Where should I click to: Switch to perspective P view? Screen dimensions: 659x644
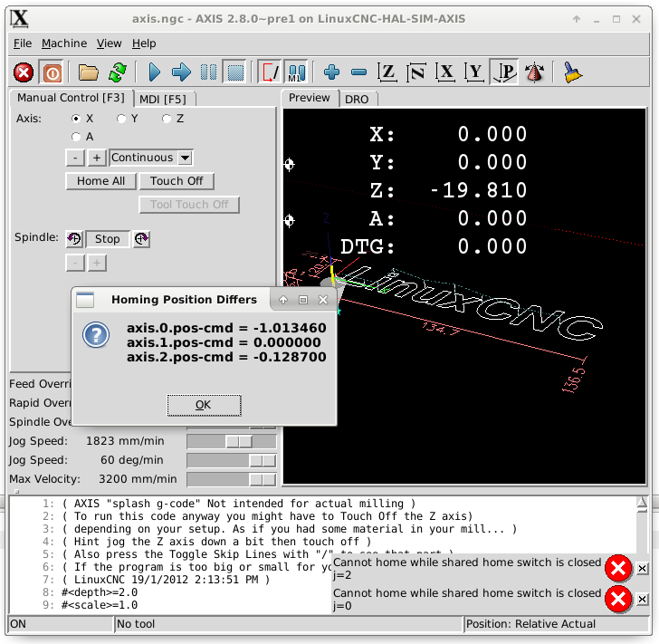[x=504, y=72]
